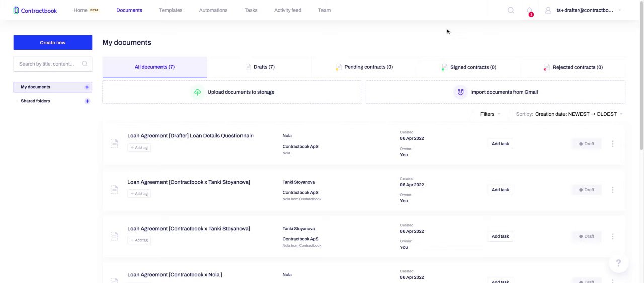Click the Contractbook logo

35,10
